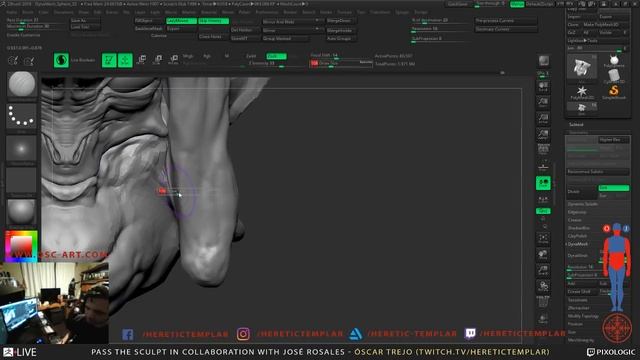Expand the Dynamic Subdiv section

(583, 204)
